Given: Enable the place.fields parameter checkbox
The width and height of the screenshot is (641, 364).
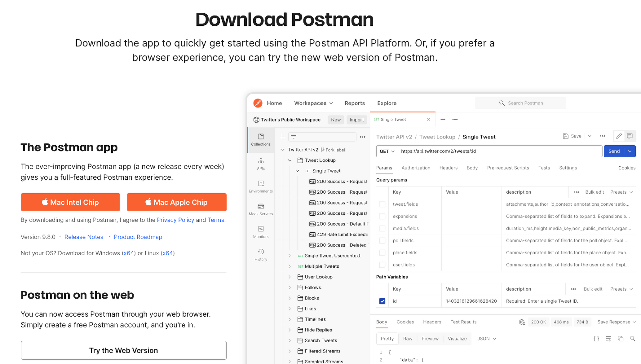Looking at the screenshot, I should (x=382, y=253).
